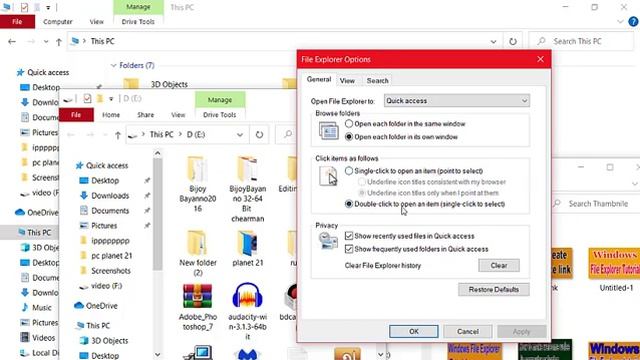Select the 'planet 21' folder
Viewport: 640px width, 360px height.
click(247, 248)
